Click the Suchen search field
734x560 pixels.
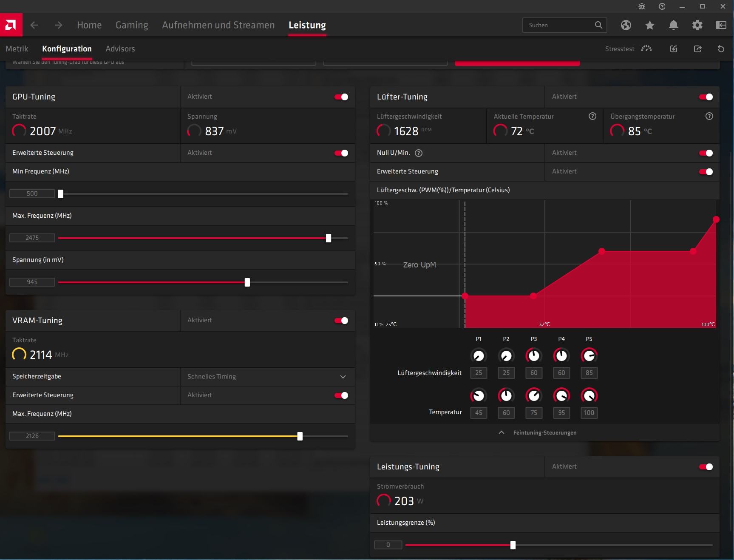(x=564, y=25)
